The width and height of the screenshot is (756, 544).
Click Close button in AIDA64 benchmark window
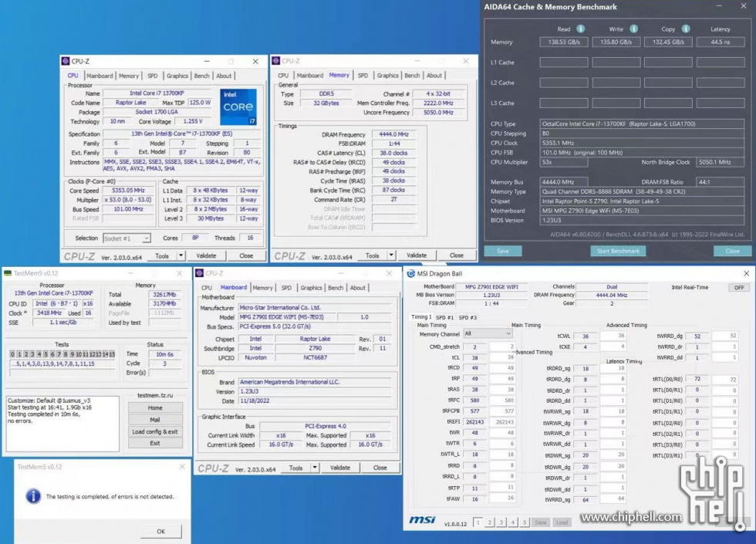(x=732, y=251)
